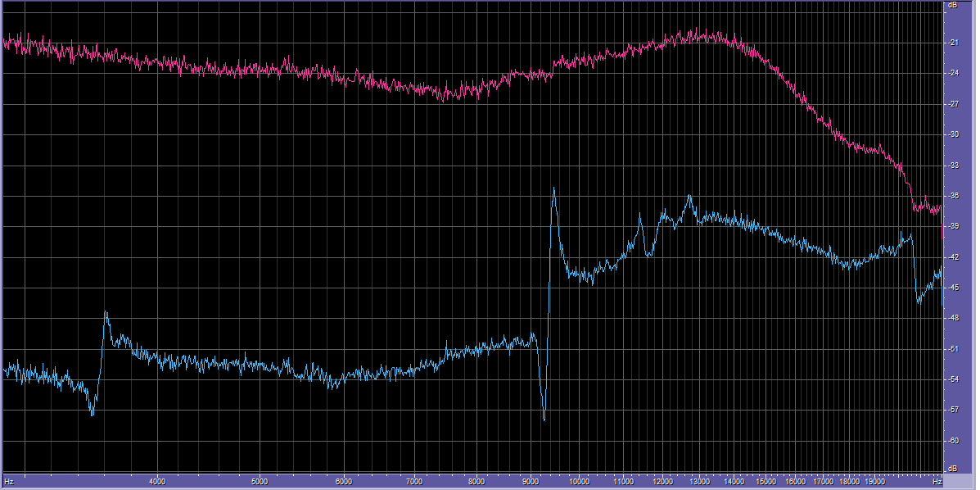This screenshot has height=490, width=980.
Task: Click the -27 dB level label
Action: coord(954,105)
